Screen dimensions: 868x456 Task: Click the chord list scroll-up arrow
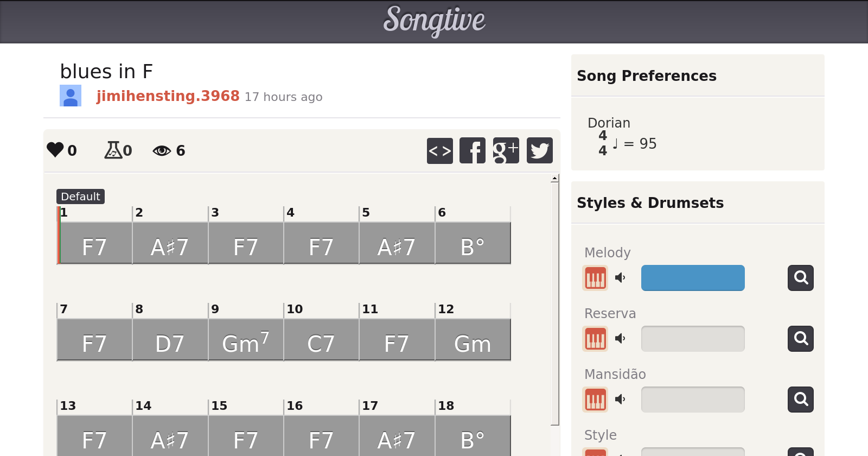coord(554,179)
